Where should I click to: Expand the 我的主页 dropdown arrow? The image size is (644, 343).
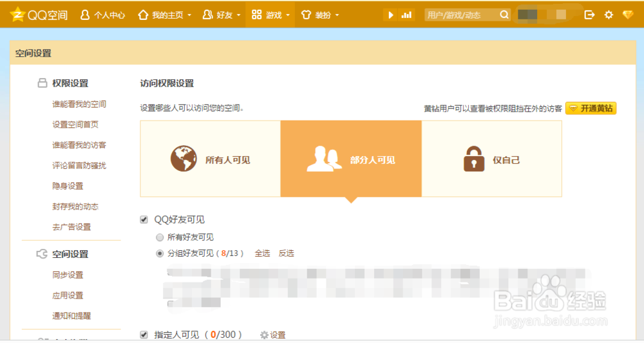click(x=189, y=15)
